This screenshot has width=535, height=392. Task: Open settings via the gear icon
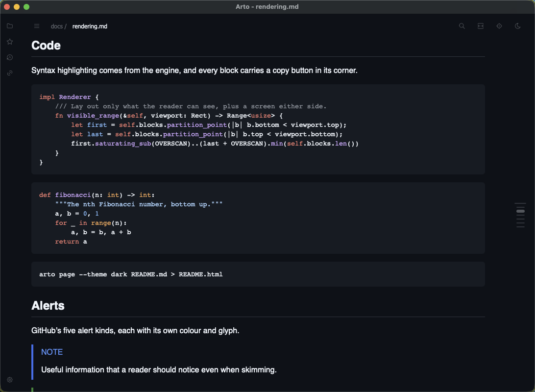(10, 380)
